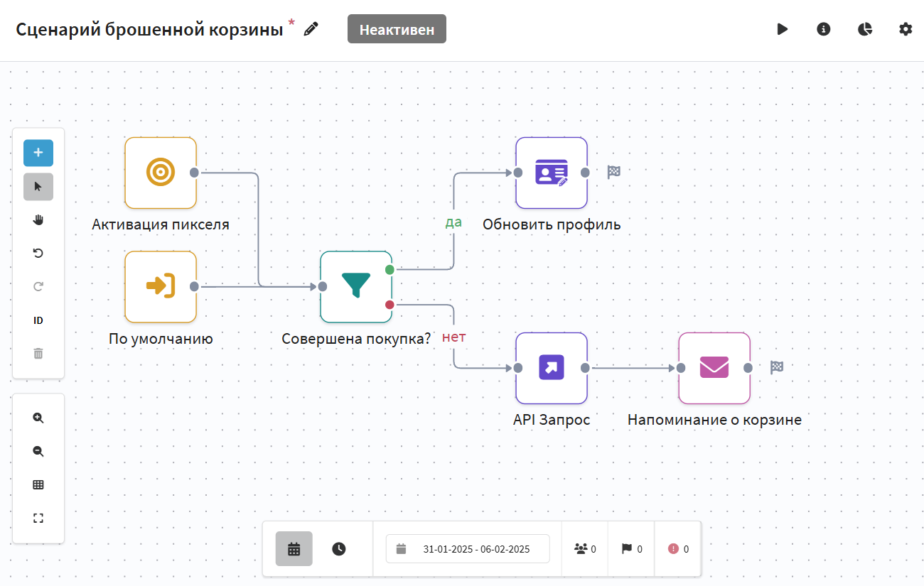Image resolution: width=924 pixels, height=586 pixels.
Task: Toggle the ID display button
Action: pyautogui.click(x=38, y=320)
